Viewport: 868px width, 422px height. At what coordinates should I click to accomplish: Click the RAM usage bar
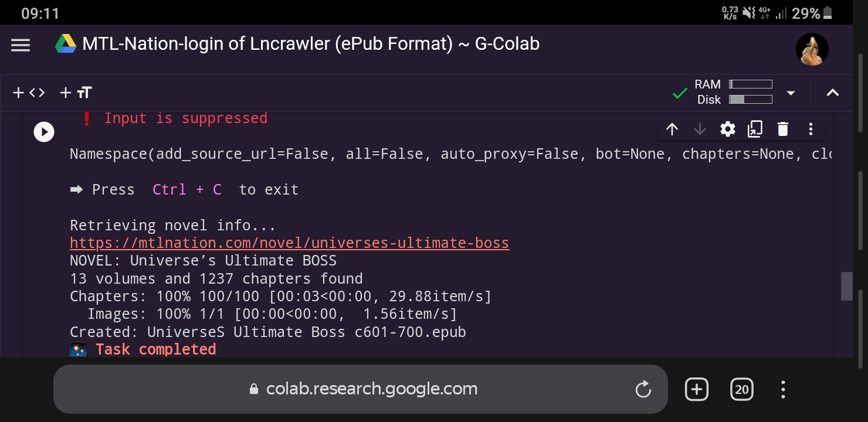[x=751, y=84]
